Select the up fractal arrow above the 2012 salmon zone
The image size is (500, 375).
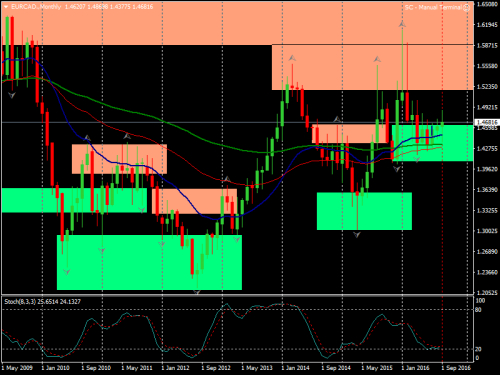coord(227,179)
